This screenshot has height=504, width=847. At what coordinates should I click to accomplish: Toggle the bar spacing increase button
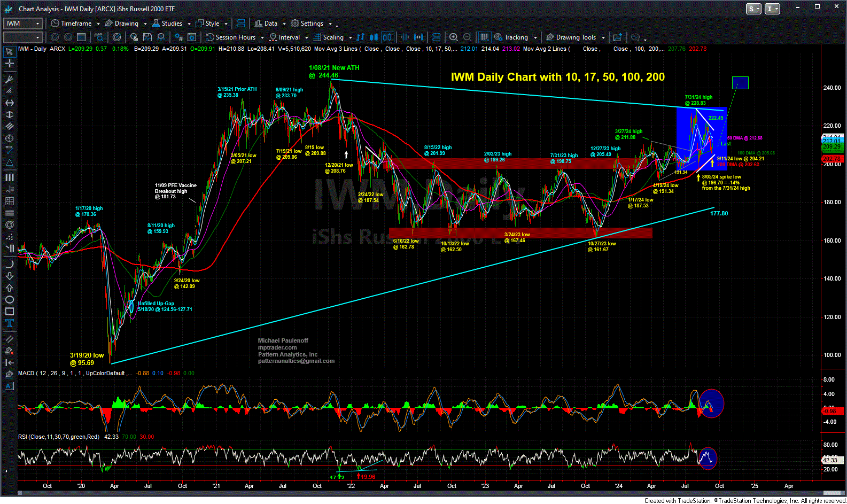(x=418, y=37)
